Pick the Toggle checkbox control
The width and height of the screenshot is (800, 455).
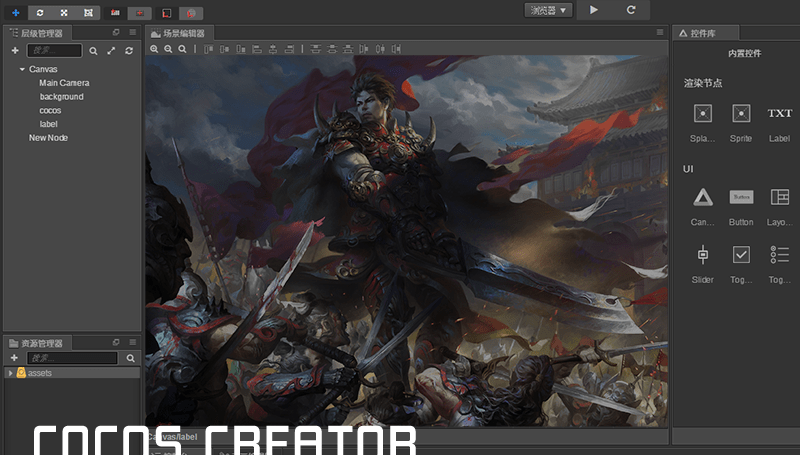click(x=741, y=254)
